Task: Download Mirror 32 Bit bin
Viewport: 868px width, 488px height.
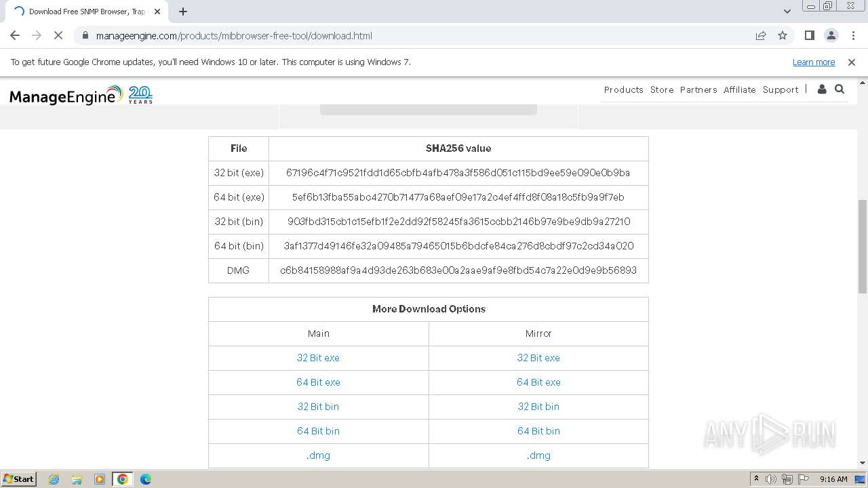Action: [x=538, y=407]
